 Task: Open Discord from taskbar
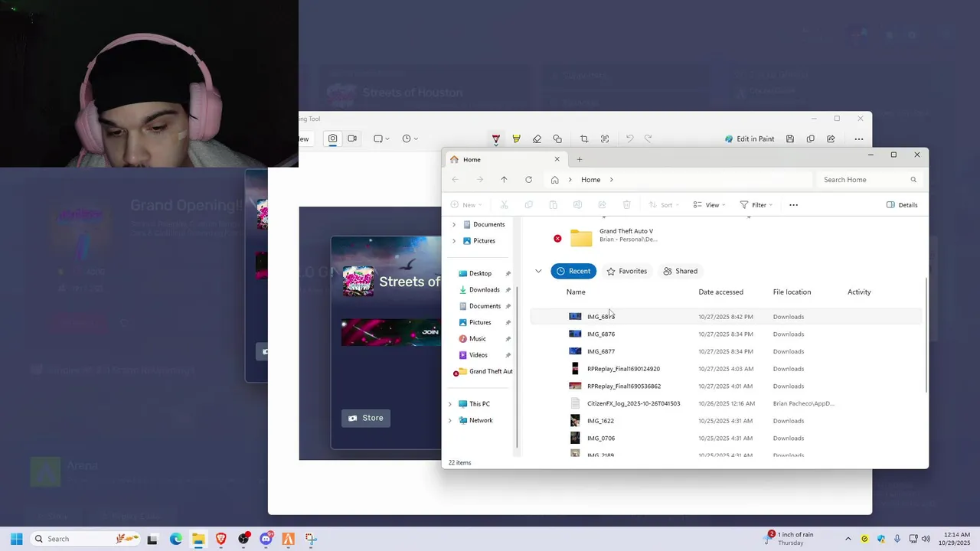pyautogui.click(x=266, y=539)
